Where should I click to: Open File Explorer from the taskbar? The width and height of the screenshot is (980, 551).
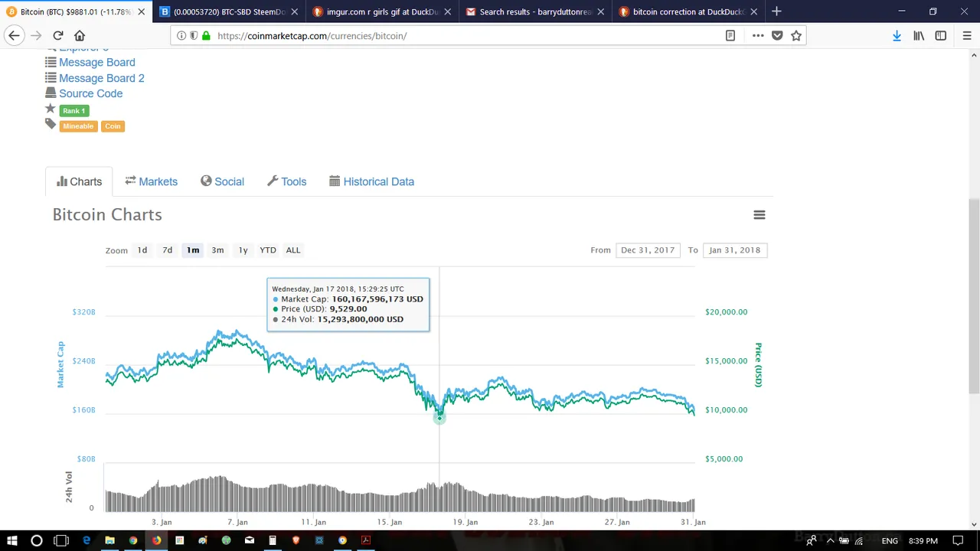click(x=109, y=540)
